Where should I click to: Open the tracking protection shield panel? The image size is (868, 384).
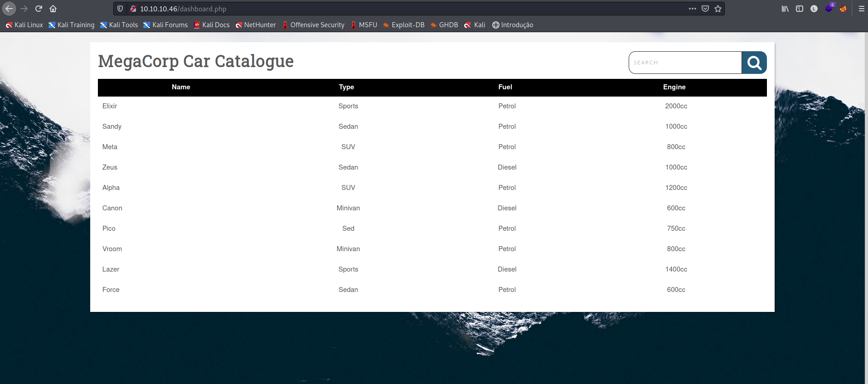(x=120, y=9)
